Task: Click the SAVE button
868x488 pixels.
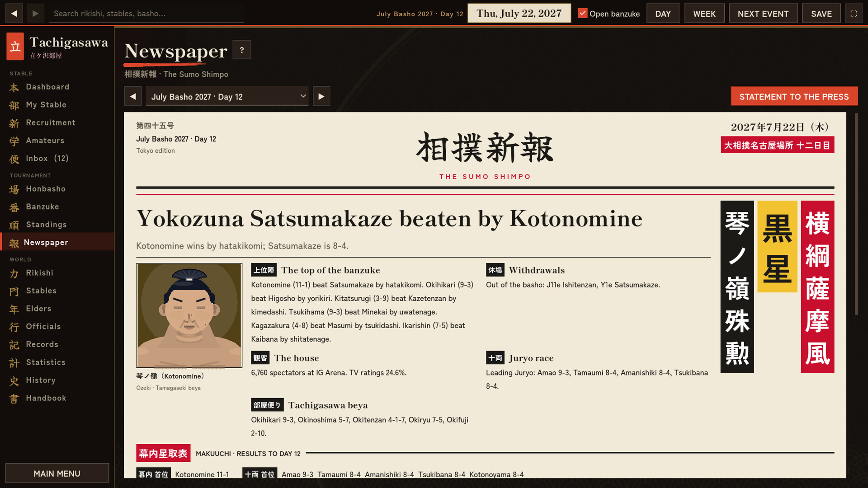Action: [821, 14]
